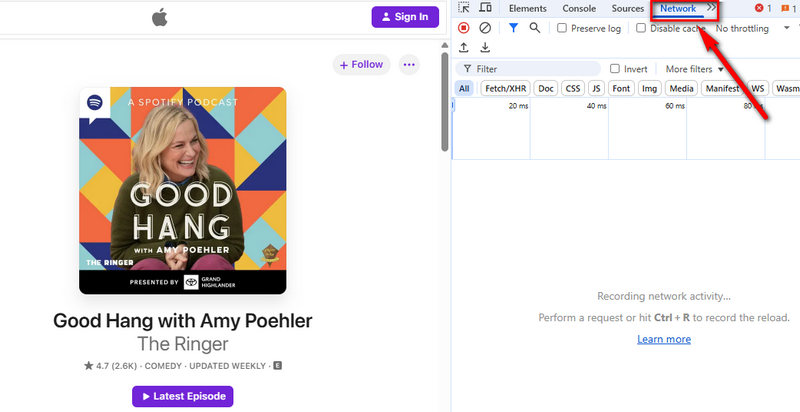Switch to the Console tab
The image size is (800, 412).
pos(579,8)
